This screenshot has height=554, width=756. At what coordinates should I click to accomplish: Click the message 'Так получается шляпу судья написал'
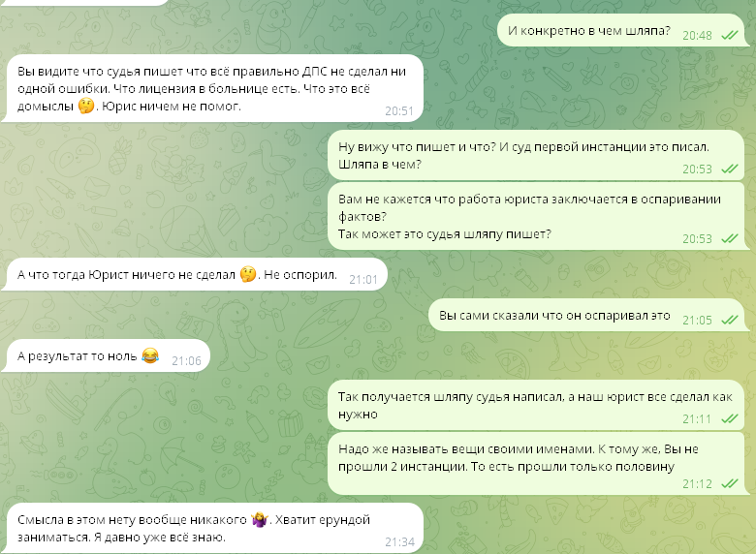pos(536,405)
